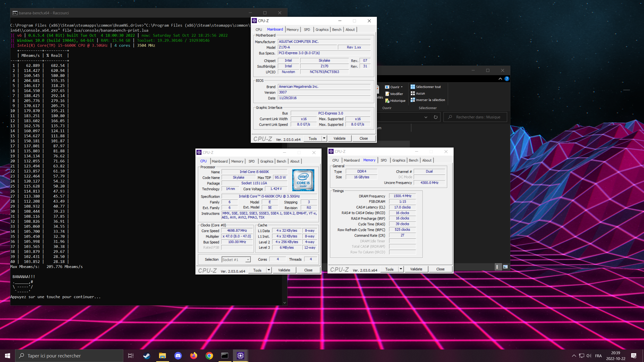Open Graphics tab in Memory CPU-Z window
The image size is (644, 362).
(x=399, y=160)
